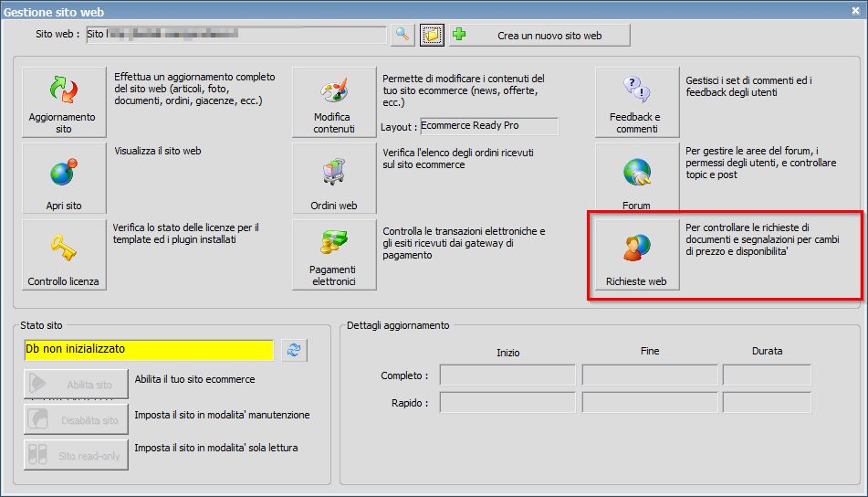
Task: Click the Rapido Durata field
Action: point(767,402)
